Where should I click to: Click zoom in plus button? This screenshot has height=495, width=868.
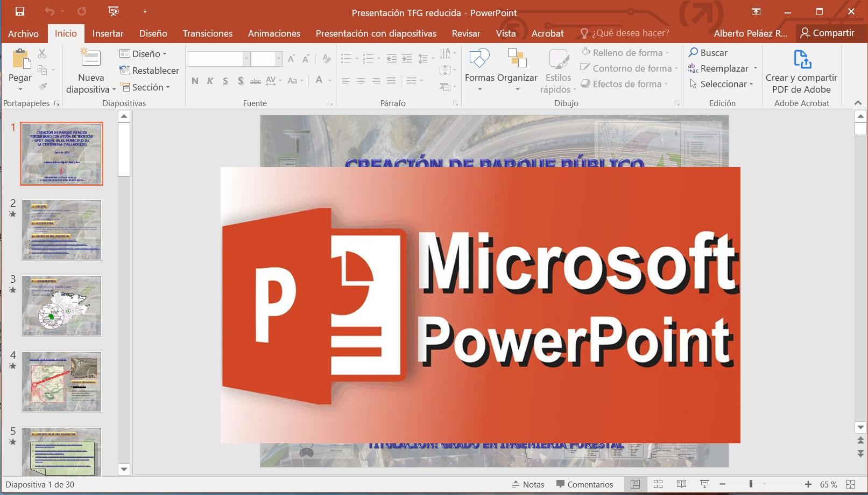(808, 484)
